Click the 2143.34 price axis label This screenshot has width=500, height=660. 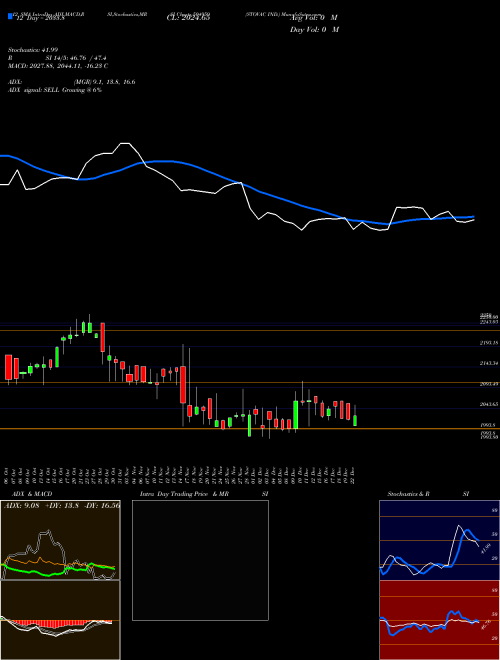pos(489,363)
